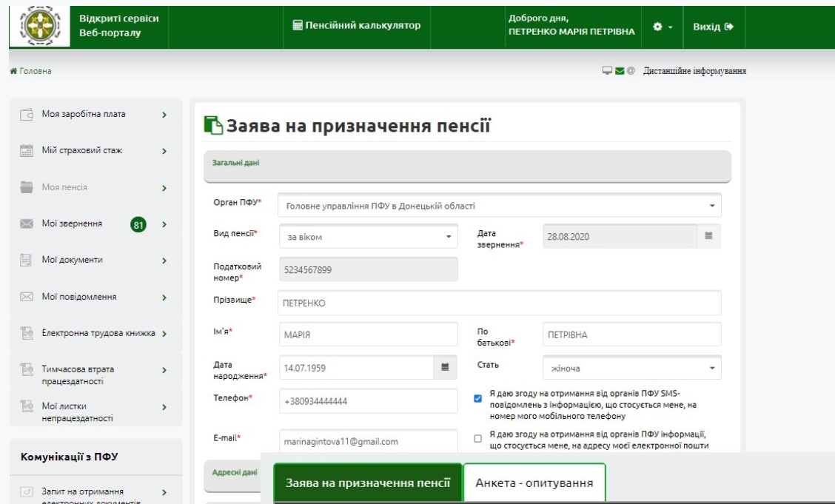Open Моя заробітна плата menu item

[95, 115]
